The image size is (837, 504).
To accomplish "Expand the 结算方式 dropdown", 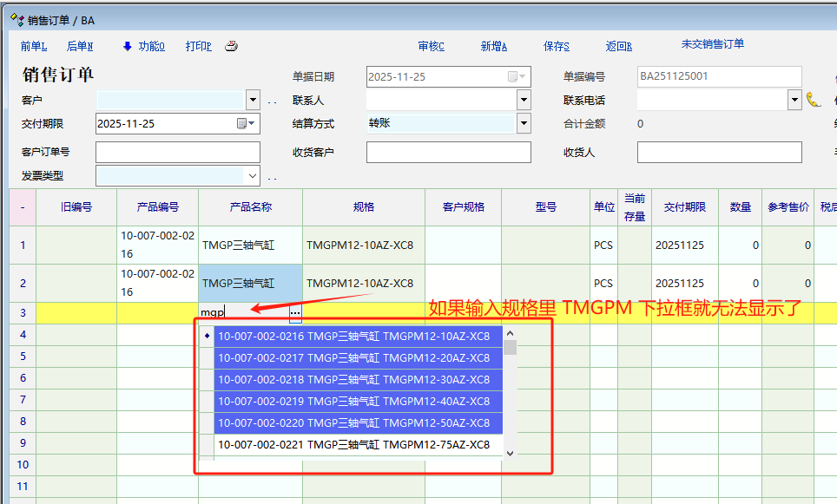I will pos(524,124).
